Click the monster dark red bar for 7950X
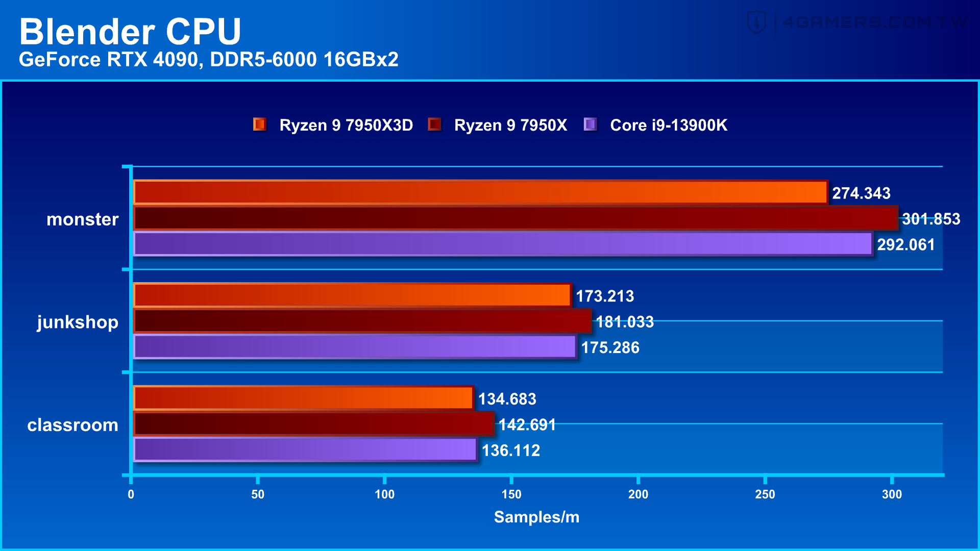The width and height of the screenshot is (980, 551). [516, 218]
